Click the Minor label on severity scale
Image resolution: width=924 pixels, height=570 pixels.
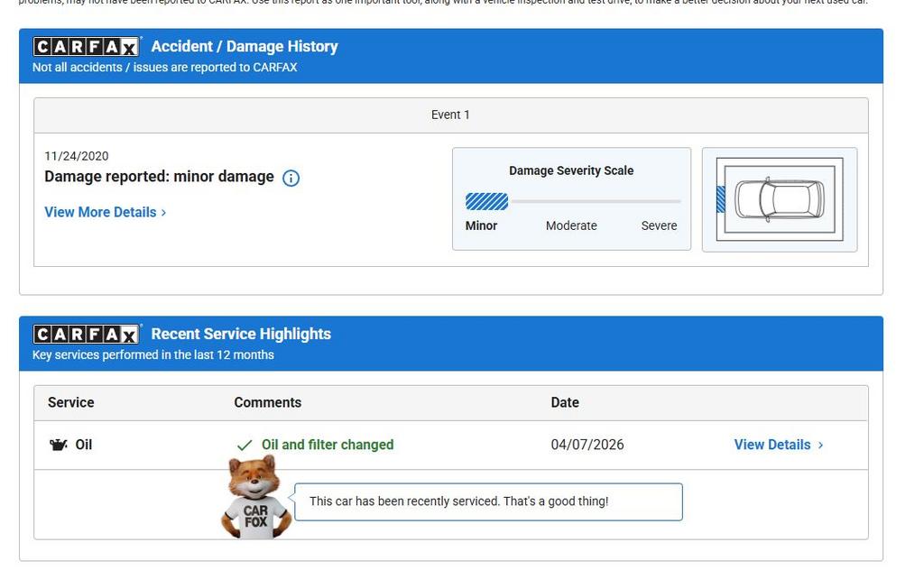point(481,225)
